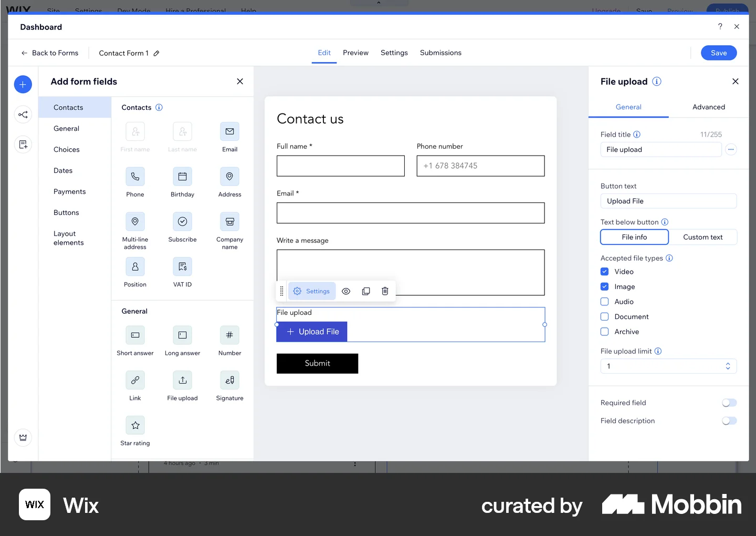Select Custom text option
The width and height of the screenshot is (756, 536).
(703, 237)
